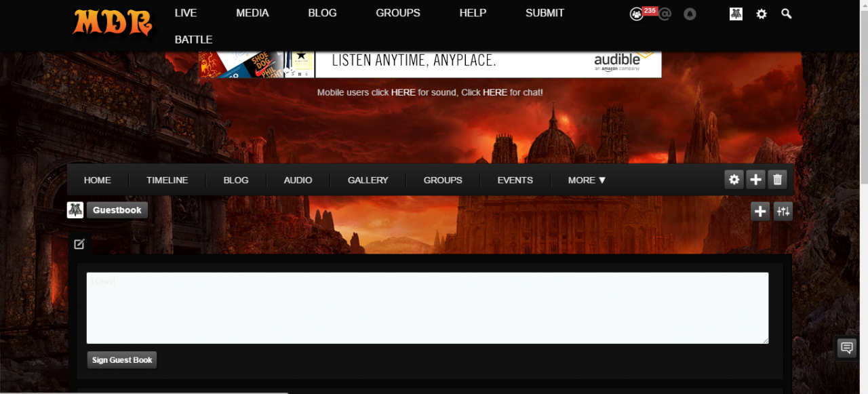Open the profile avatar in top bar
This screenshot has width=868, height=394.
tap(736, 14)
